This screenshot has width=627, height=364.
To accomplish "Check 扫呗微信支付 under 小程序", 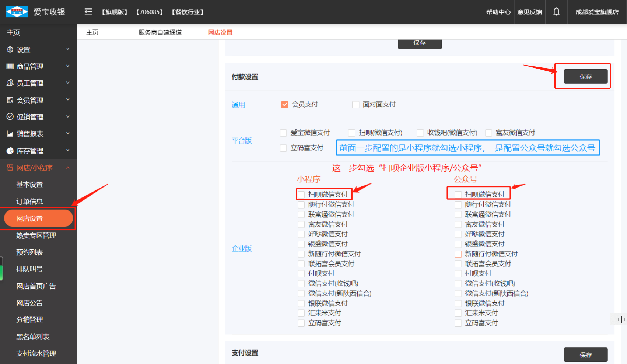I will (301, 195).
